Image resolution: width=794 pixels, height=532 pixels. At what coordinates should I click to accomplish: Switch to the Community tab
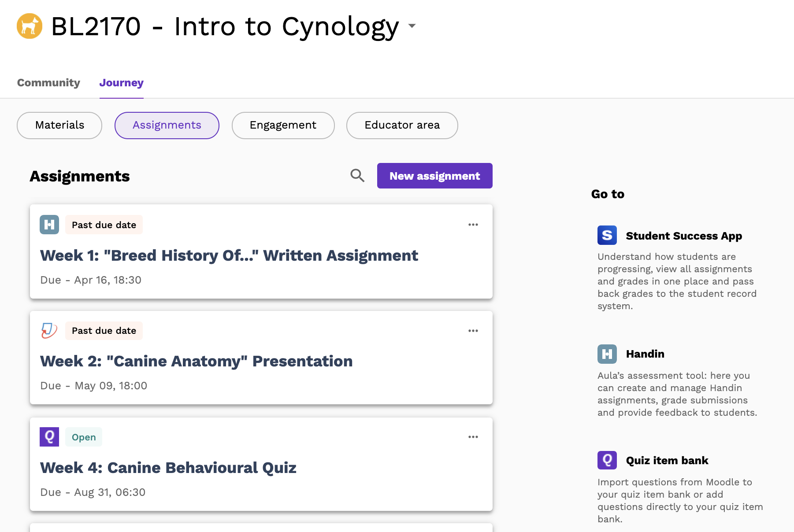click(x=48, y=83)
